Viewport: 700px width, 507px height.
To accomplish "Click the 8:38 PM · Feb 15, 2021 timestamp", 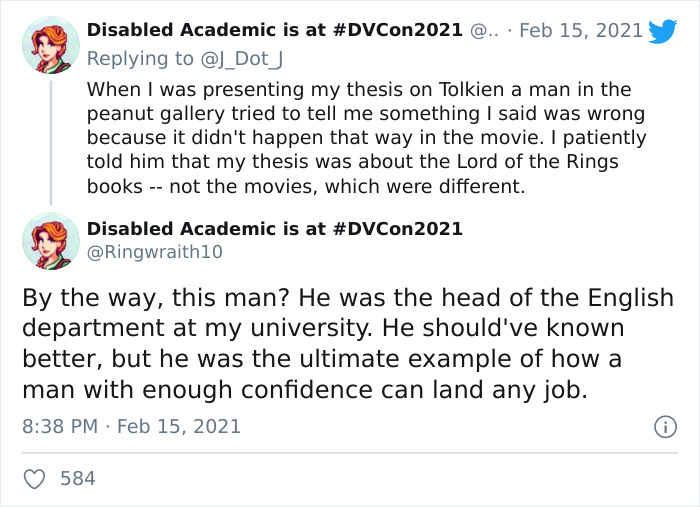I will pyautogui.click(x=131, y=427).
